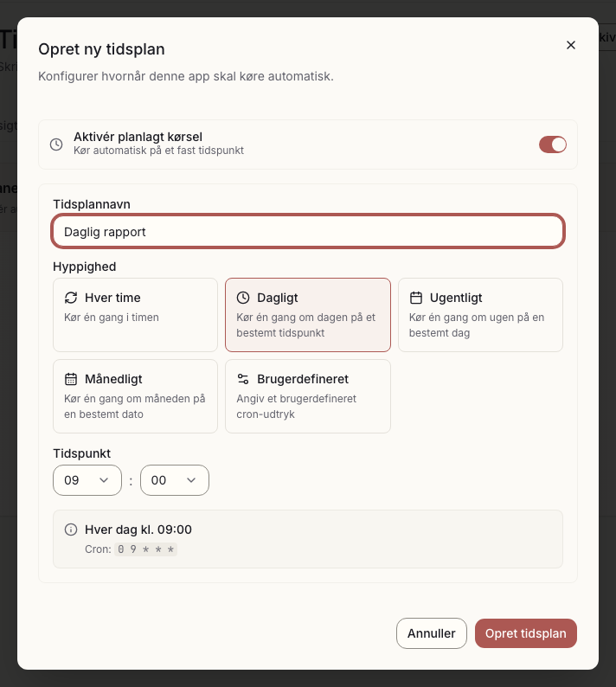Click the clock icon next to Aktivér planlagt kørsel

56,144
